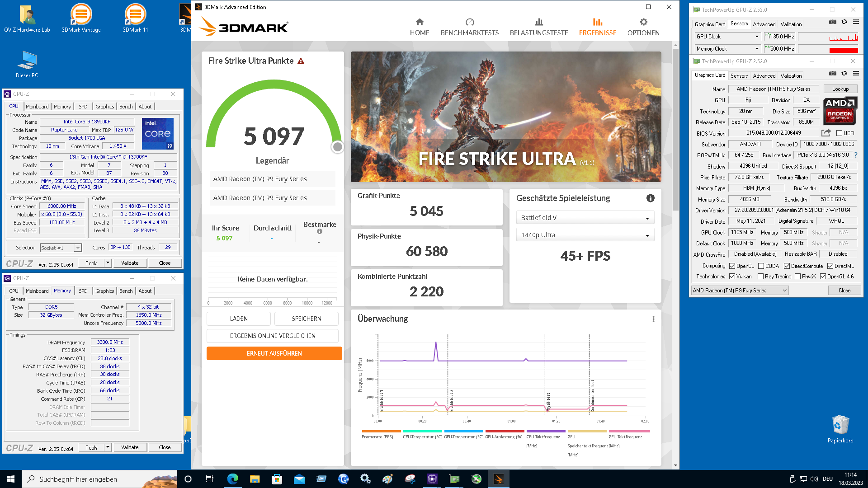Click the BIOS export share icon in GPU-Z
The image size is (868, 488).
[826, 133]
